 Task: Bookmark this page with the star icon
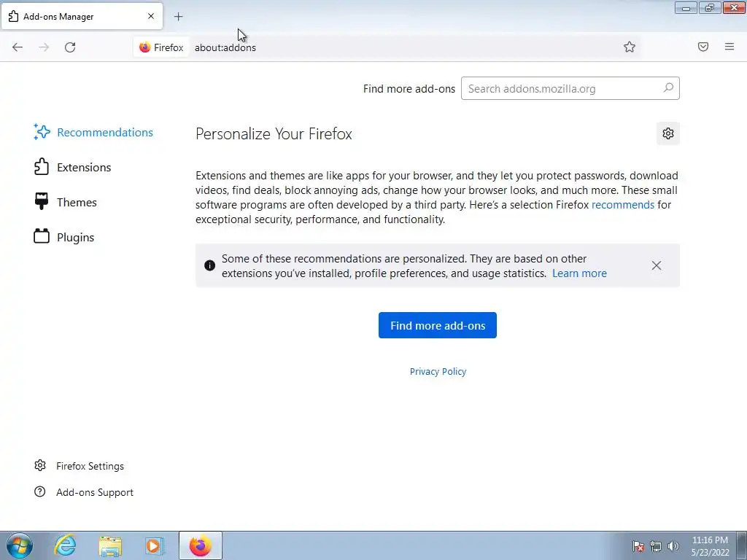[630, 47]
